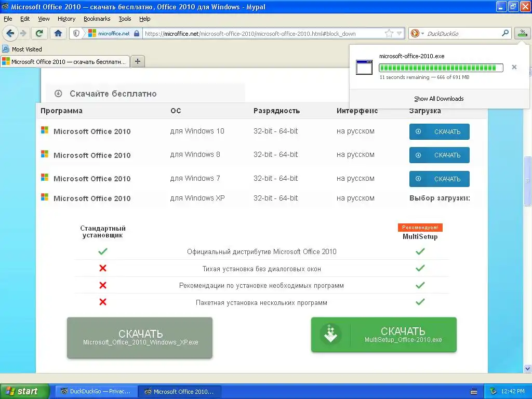The image size is (532, 399).
Task: Toggle the downloads toolbar button
Action: 522,33
